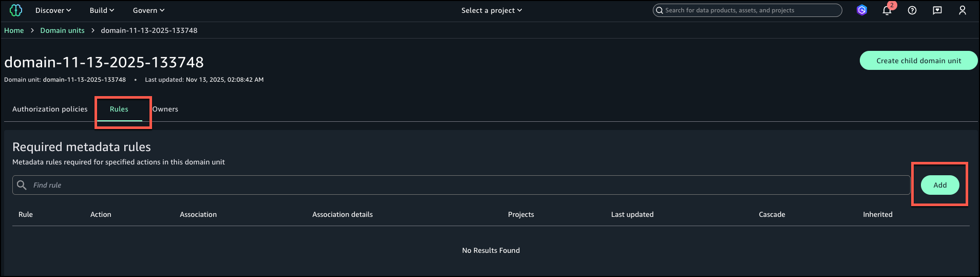This screenshot has width=980, height=277.
Task: Open the Domain units breadcrumb link
Action: [x=62, y=30]
